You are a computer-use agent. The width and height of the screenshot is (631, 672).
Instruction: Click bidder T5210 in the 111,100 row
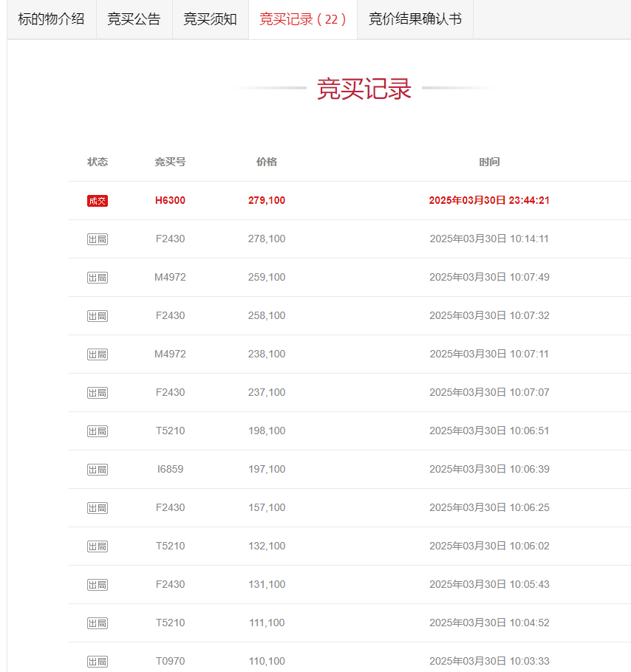coord(170,623)
